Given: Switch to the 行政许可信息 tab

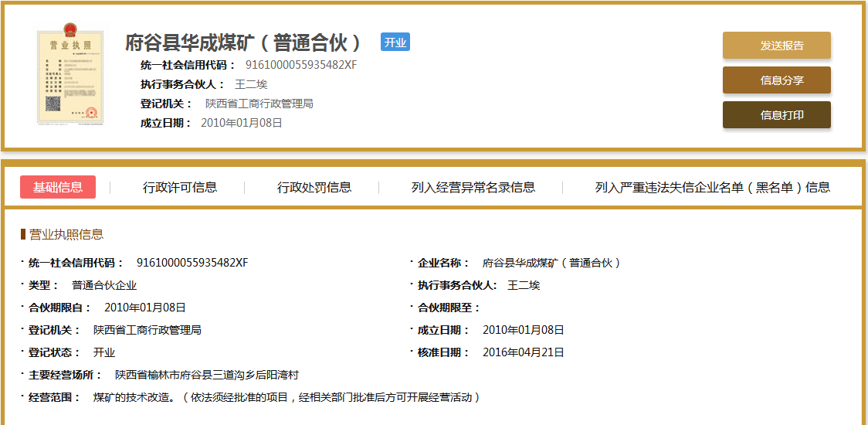Looking at the screenshot, I should click(180, 187).
